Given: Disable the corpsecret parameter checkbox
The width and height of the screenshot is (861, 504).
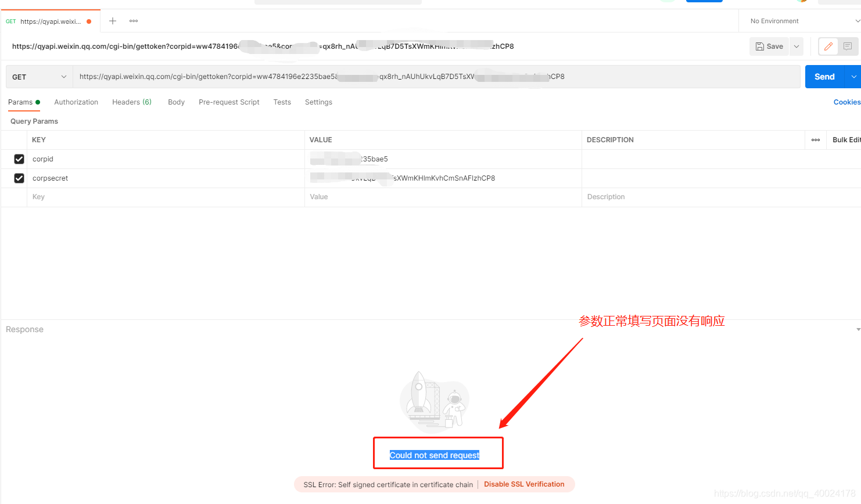Looking at the screenshot, I should (19, 178).
